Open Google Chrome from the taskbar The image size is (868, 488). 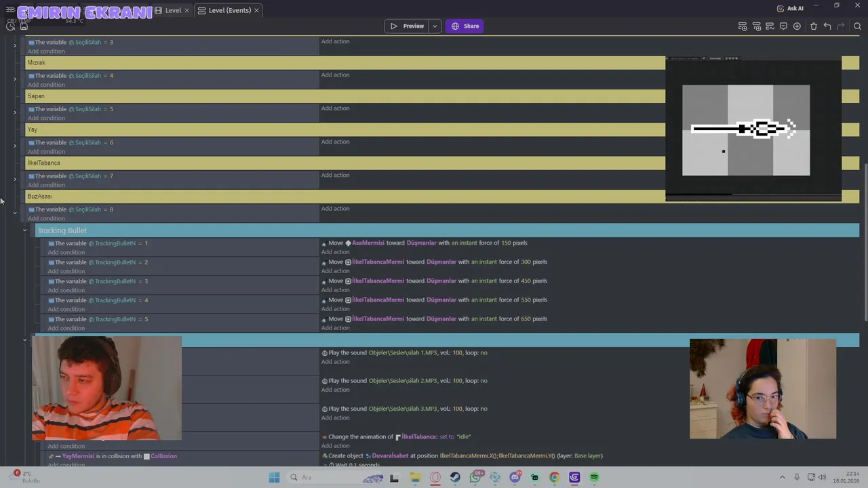(x=554, y=477)
